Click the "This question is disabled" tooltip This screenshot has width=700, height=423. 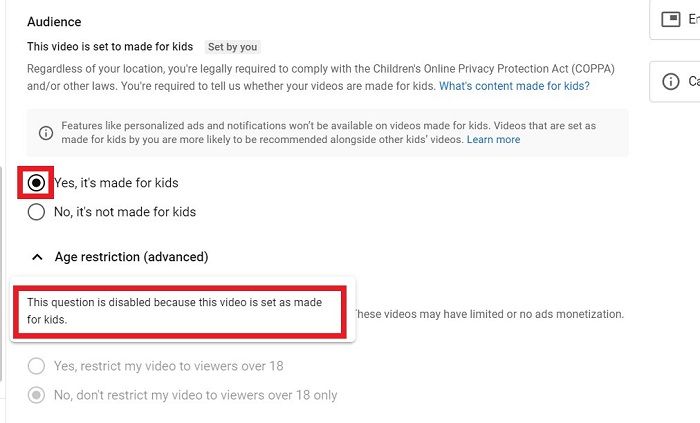pos(180,310)
